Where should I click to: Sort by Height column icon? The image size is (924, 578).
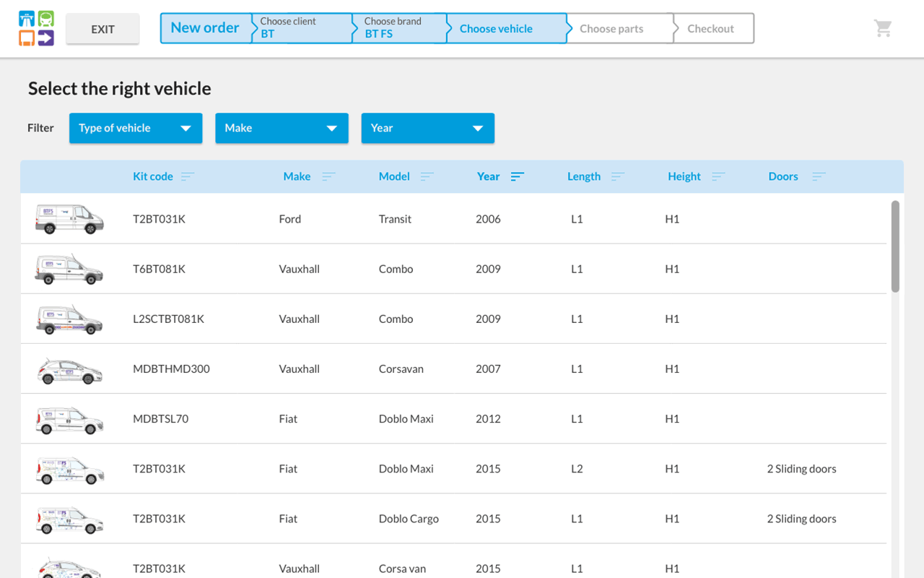pos(718,176)
